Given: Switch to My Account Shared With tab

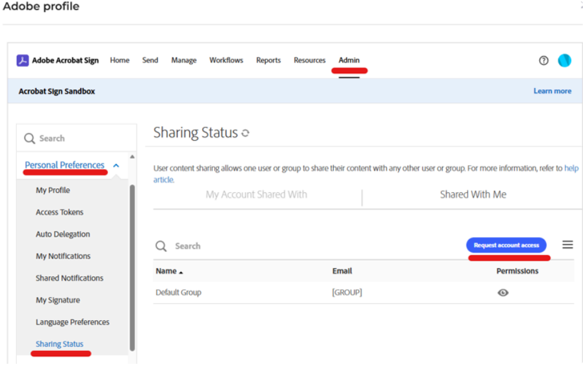Looking at the screenshot, I should [256, 195].
